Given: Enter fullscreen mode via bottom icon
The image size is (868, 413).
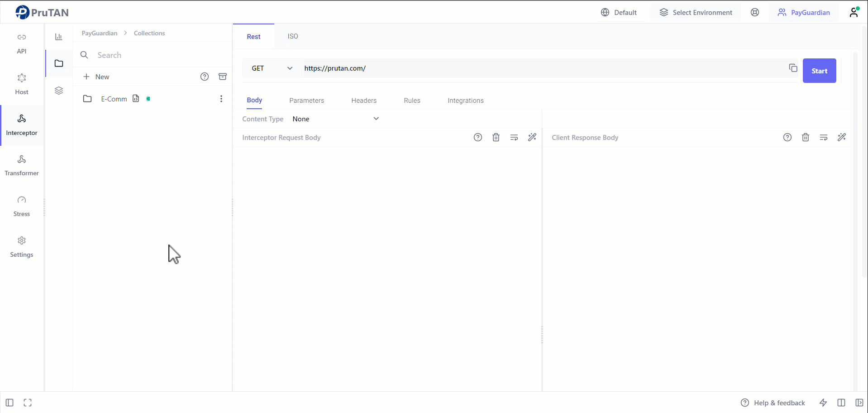Looking at the screenshot, I should (28, 403).
